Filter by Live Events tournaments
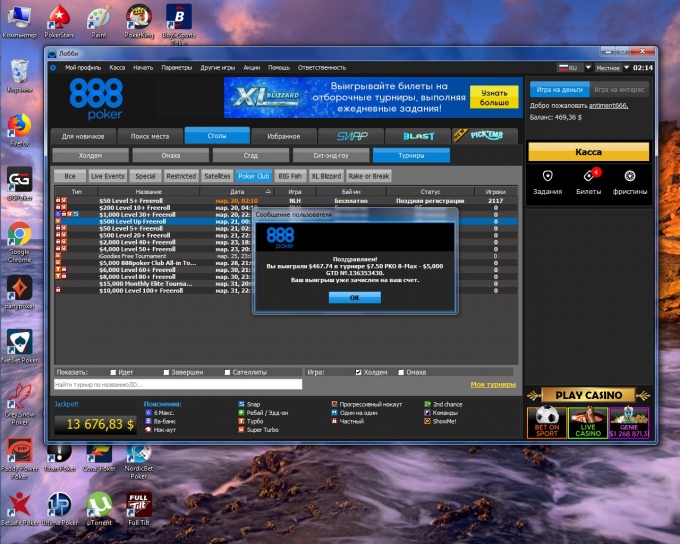The image size is (680, 544). (x=108, y=176)
